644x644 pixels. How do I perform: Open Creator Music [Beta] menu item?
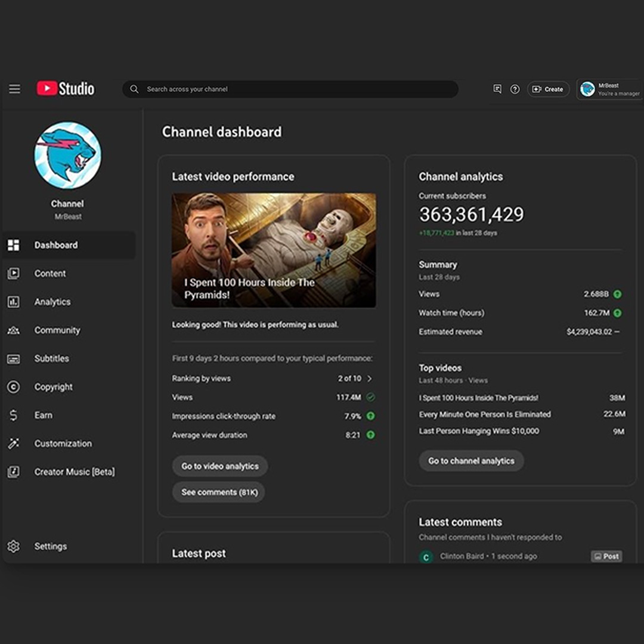tap(74, 472)
